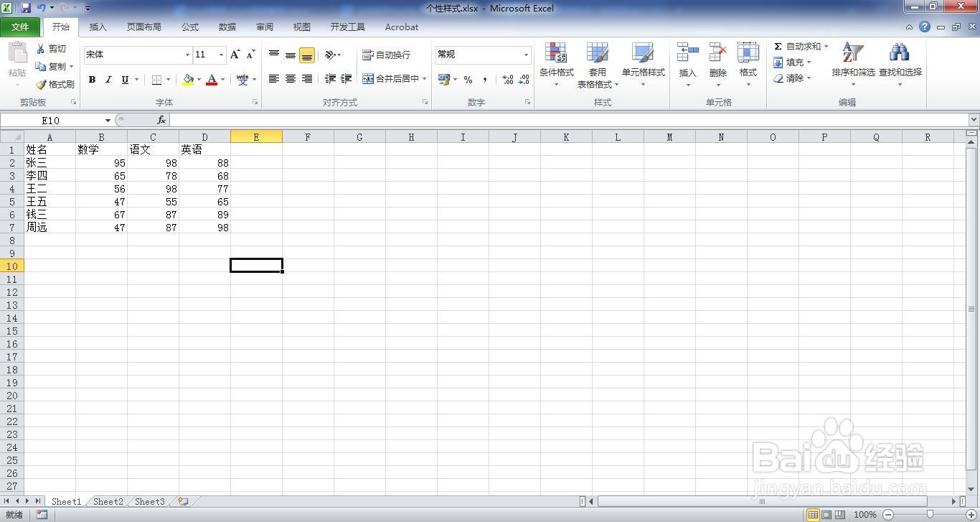The image size is (980, 522).
Task: Switch to the Insert (插入) tab
Action: pos(98,27)
